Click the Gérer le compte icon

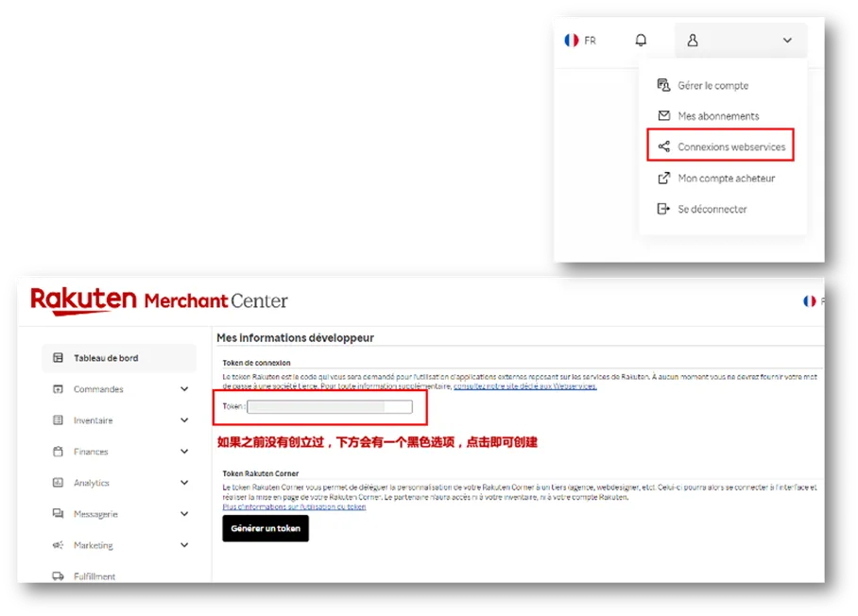click(x=663, y=85)
